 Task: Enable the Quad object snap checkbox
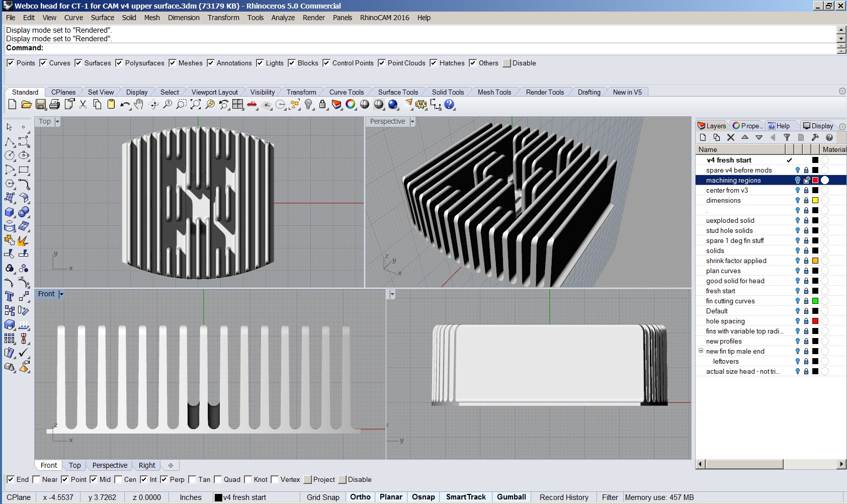point(218,479)
